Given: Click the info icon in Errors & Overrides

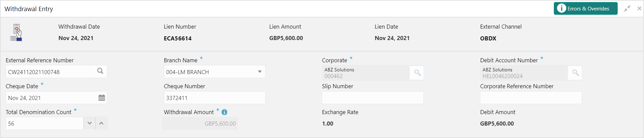Looking at the screenshot, I should click(x=561, y=8).
